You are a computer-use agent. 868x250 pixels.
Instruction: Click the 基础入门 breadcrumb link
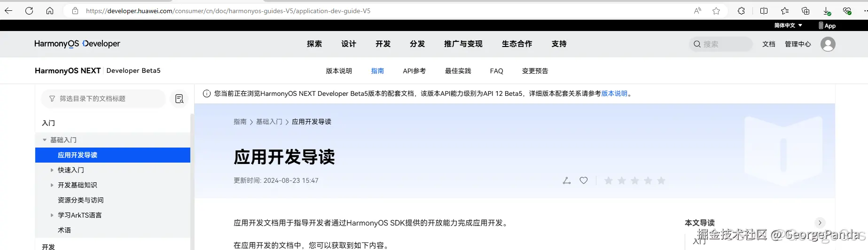tap(269, 122)
